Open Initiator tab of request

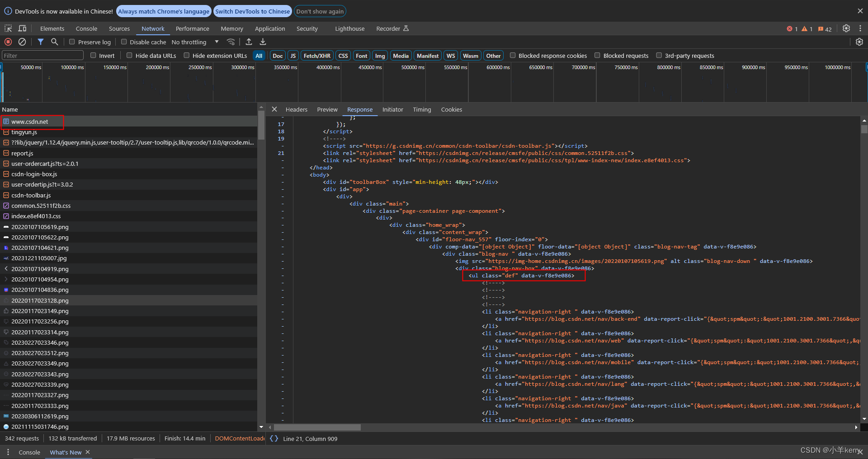pyautogui.click(x=392, y=109)
